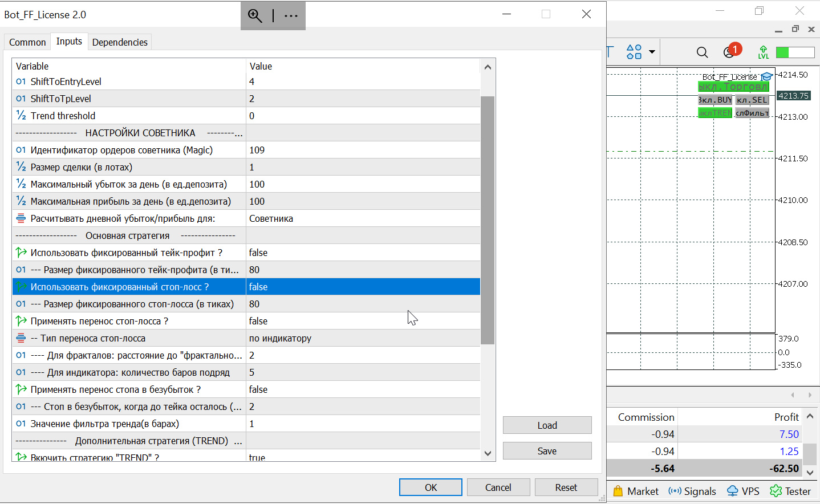Click the integer type icon beside ShiftToTpLevel
820x504 pixels.
[21, 99]
